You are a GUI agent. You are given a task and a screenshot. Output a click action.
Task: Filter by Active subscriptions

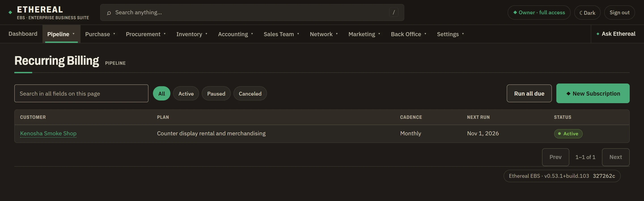186,93
